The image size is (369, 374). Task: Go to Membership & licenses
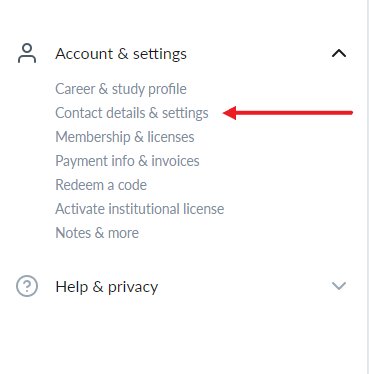click(125, 137)
